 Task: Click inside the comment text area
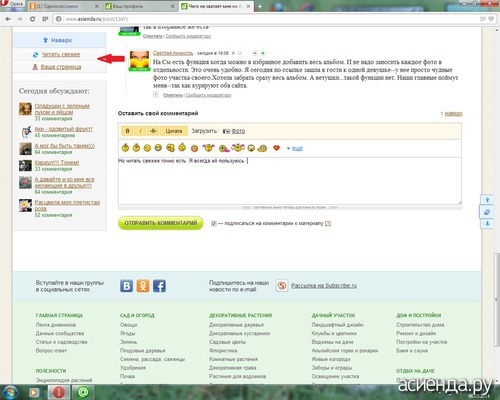(x=290, y=181)
